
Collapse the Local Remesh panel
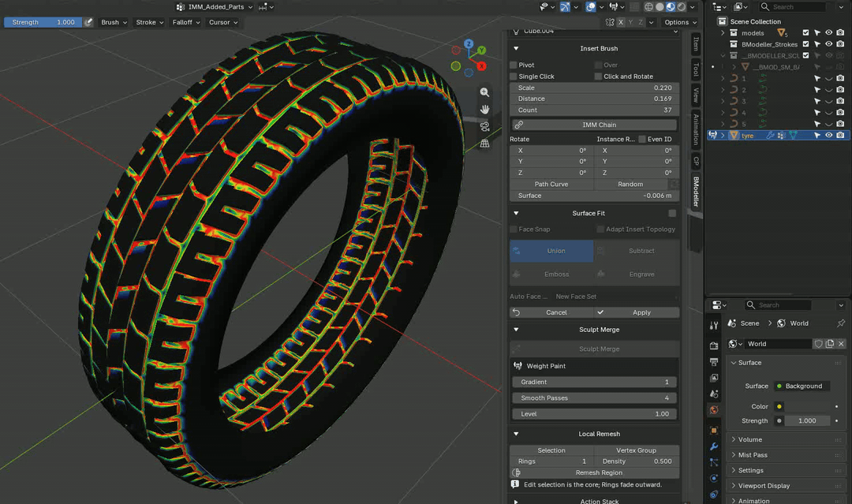516,434
